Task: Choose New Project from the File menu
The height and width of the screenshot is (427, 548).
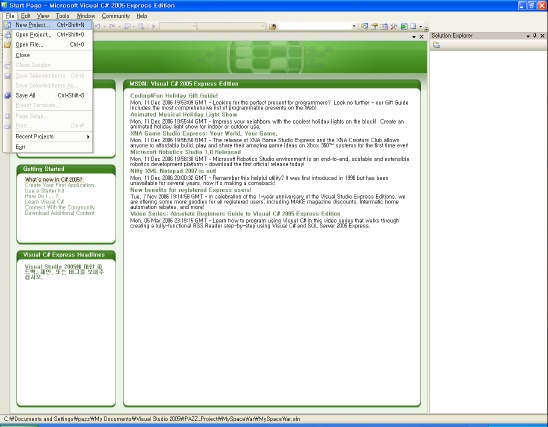Action: click(48, 25)
